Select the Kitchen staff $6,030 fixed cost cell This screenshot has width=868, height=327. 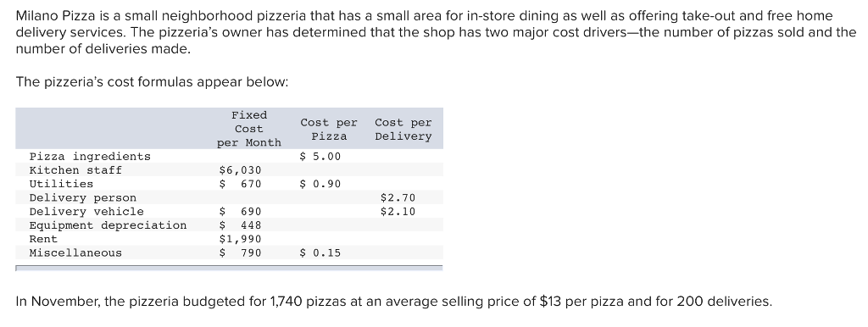tap(240, 170)
